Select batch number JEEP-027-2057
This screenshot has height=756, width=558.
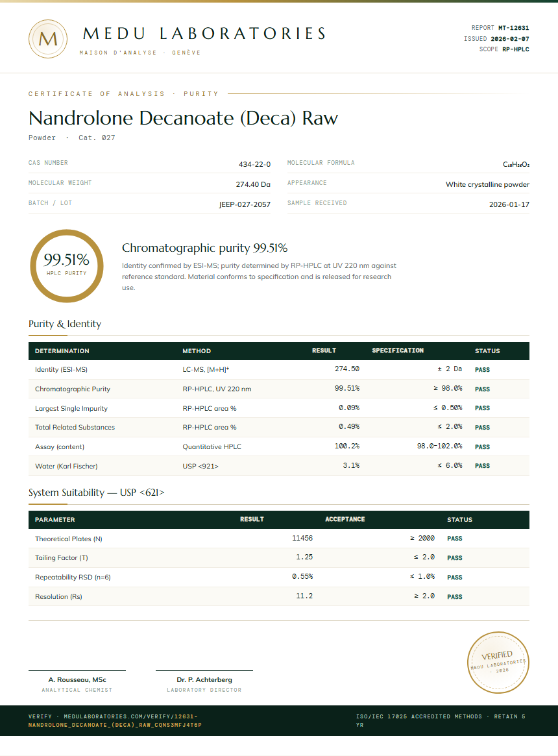(245, 204)
